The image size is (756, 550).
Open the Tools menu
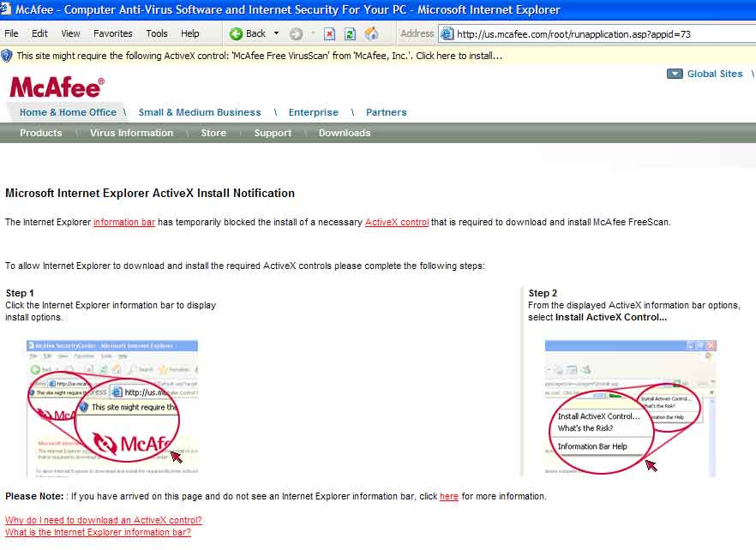157,33
